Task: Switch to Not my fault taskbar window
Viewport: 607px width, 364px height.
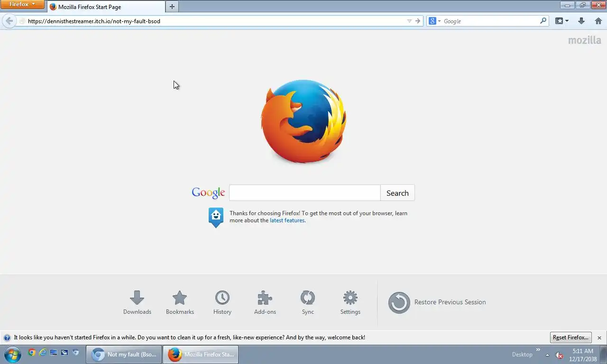Action: (x=124, y=355)
